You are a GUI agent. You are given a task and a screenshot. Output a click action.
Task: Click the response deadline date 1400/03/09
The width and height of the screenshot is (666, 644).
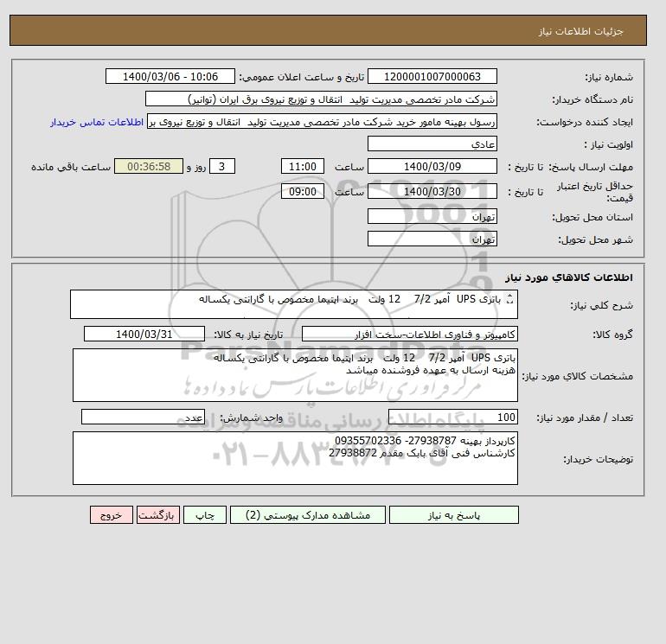tap(432, 167)
